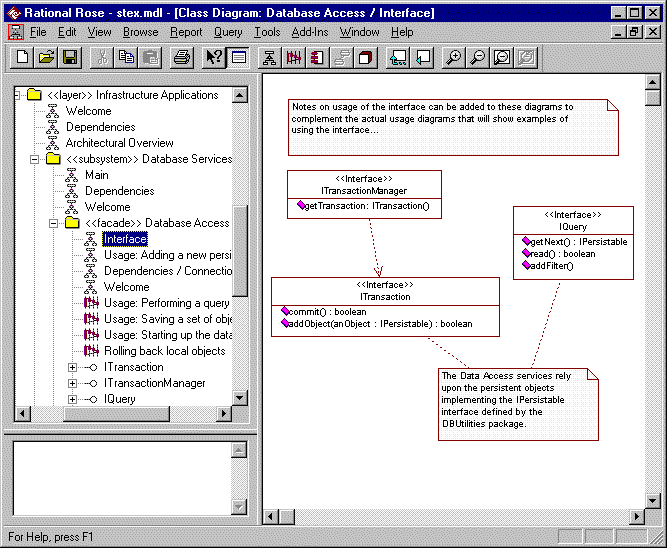Click the getTransaction operation in ITransactionManager
This screenshot has height=548, width=667.
[x=364, y=206]
